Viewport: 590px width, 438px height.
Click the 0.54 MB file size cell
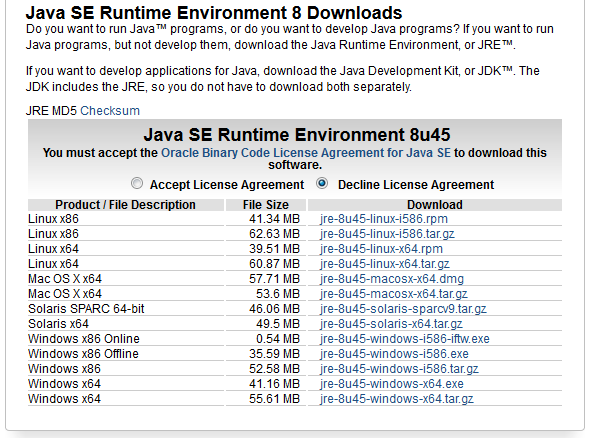(266, 339)
